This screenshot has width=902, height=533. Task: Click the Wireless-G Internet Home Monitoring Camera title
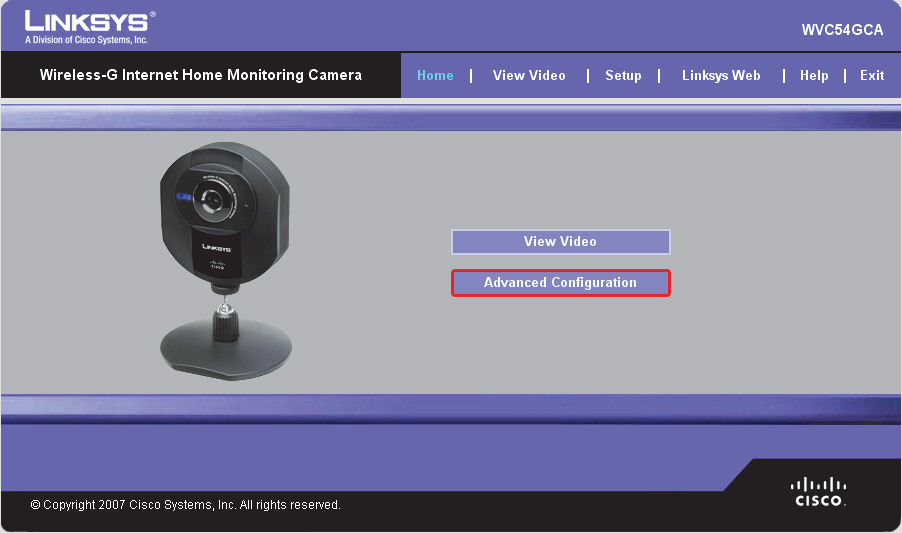point(201,75)
